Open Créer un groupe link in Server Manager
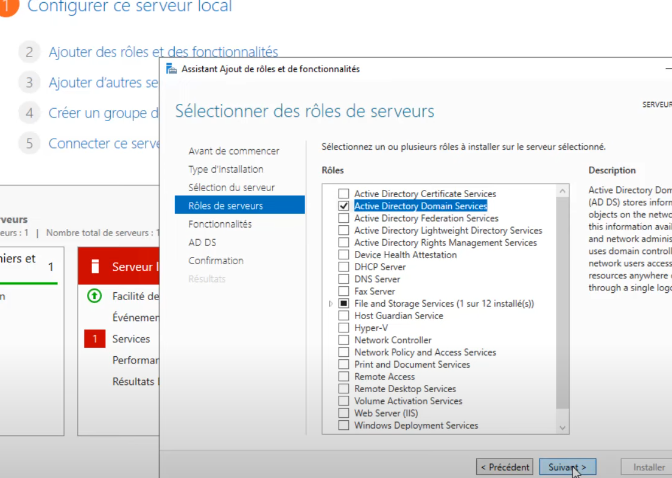 pyautogui.click(x=103, y=113)
